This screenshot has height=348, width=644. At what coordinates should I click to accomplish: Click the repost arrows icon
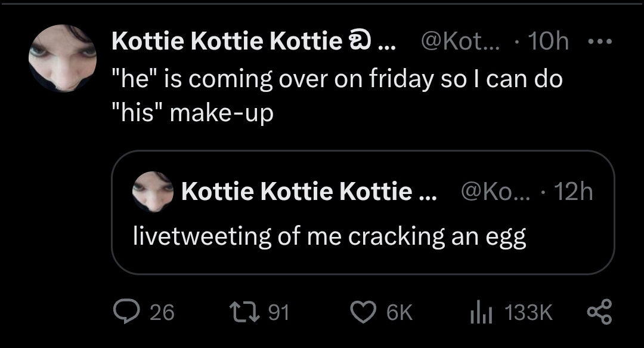pos(242,312)
